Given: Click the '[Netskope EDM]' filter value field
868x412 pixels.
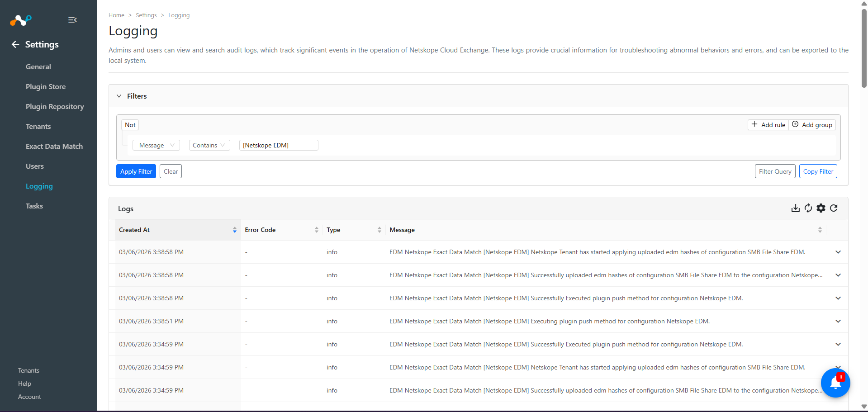Looking at the screenshot, I should click(279, 145).
